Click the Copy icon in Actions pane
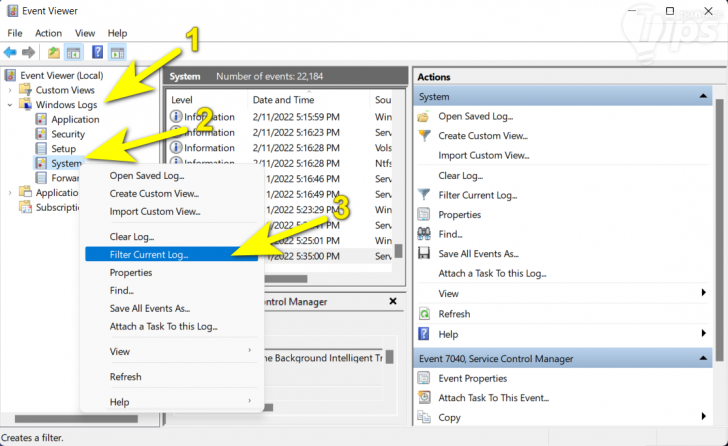The image size is (728, 446). click(x=424, y=417)
